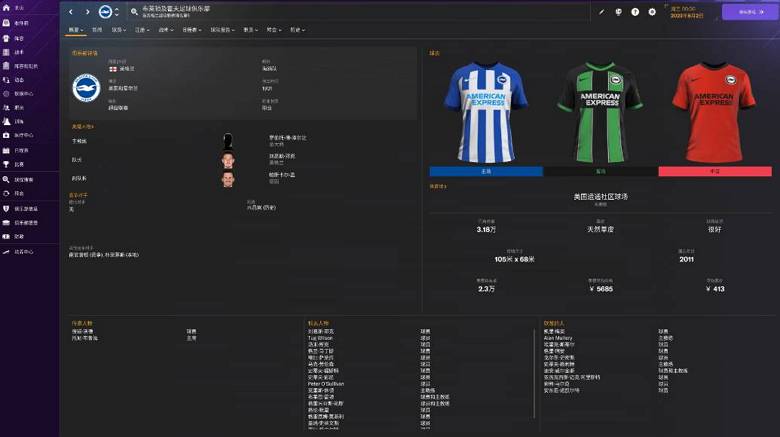This screenshot has height=437, width=780.
Task: Expand the 日程表 schedule tab dropdown
Action: (x=192, y=30)
